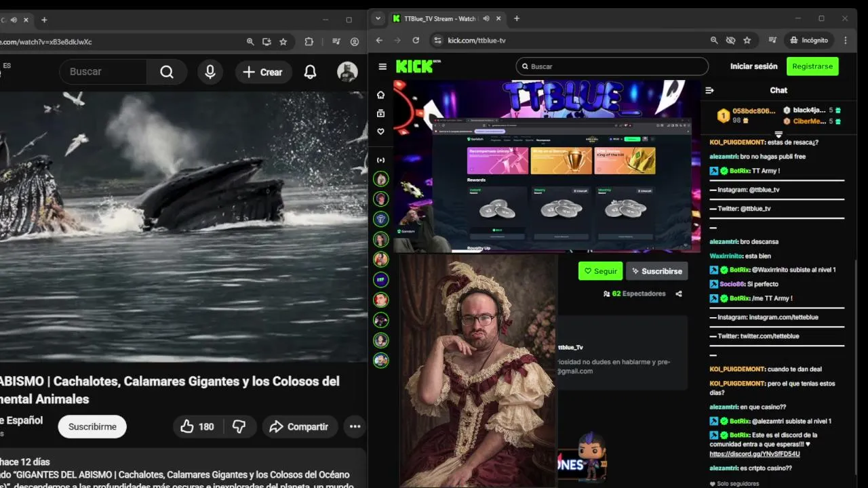Reload the kick.com page
This screenshot has width=868, height=488.
coord(416,41)
